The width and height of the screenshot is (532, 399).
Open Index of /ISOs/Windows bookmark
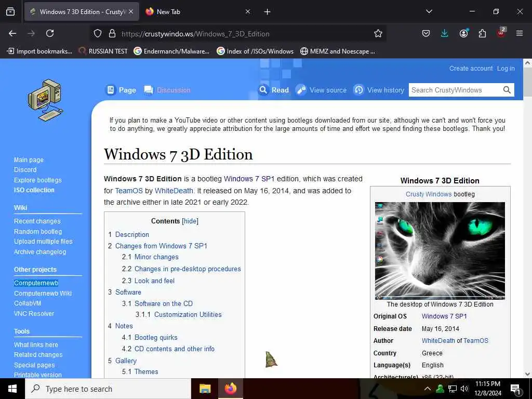255,51
